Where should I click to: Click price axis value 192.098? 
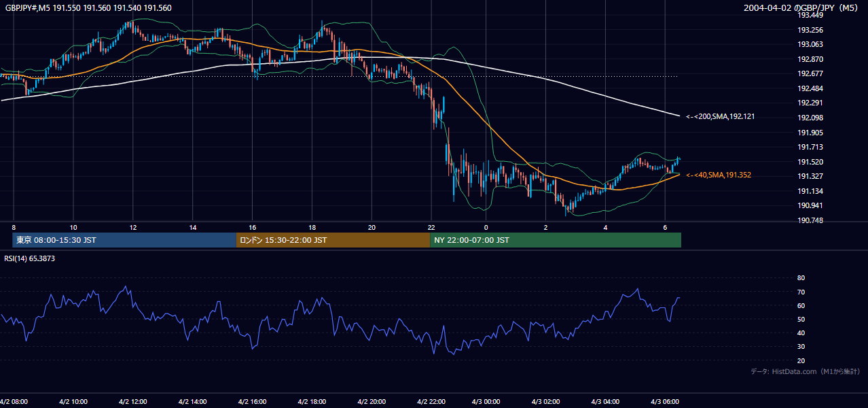[x=810, y=118]
